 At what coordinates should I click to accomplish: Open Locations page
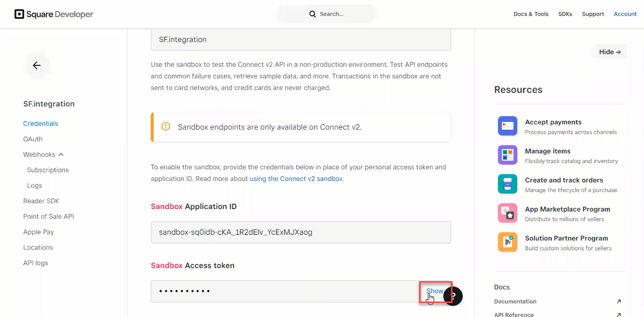[38, 247]
